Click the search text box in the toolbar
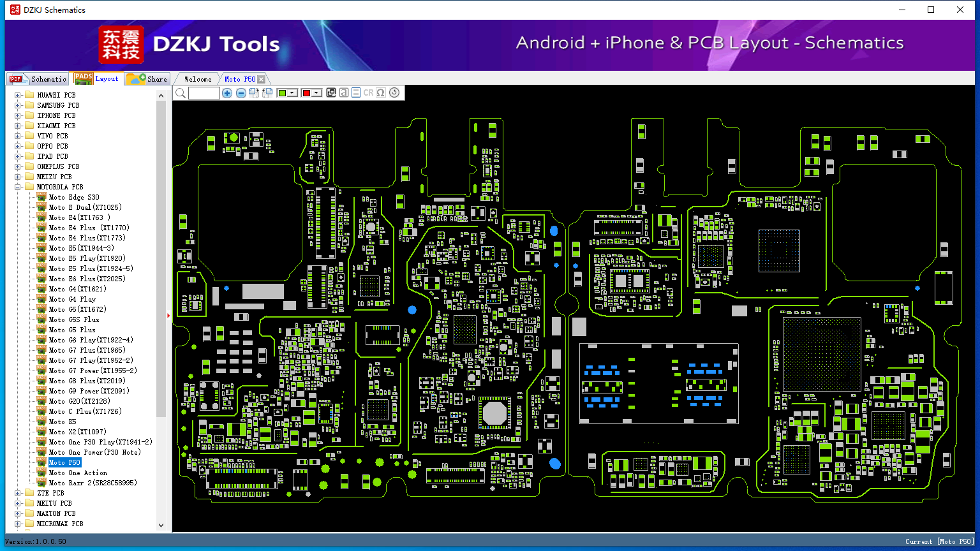The image size is (980, 551). tap(204, 93)
